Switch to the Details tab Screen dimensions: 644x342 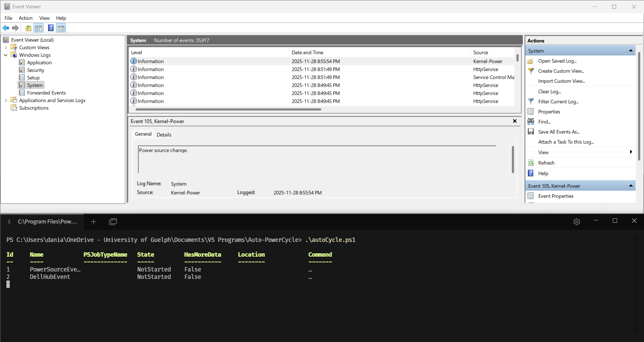tap(164, 135)
